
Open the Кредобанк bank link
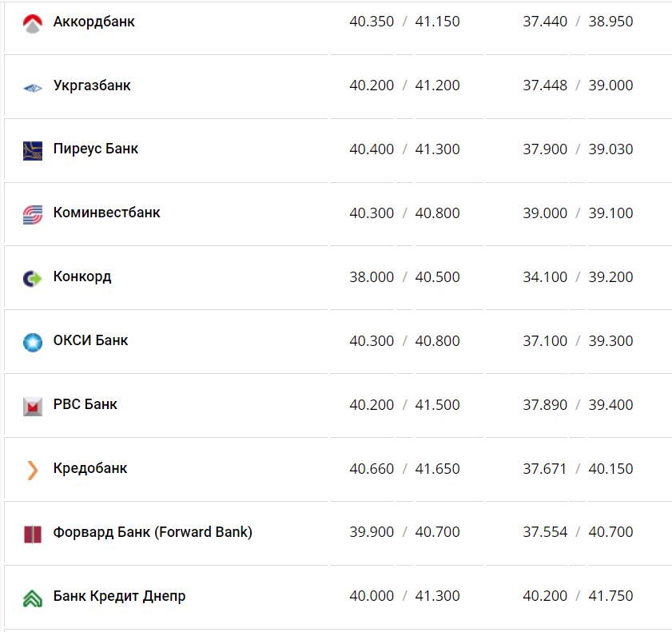pyautogui.click(x=90, y=468)
